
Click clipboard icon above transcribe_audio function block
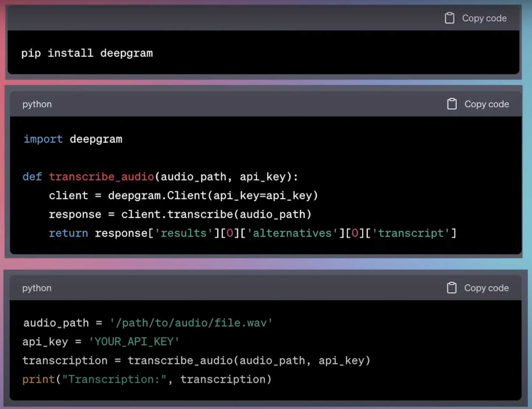452,104
